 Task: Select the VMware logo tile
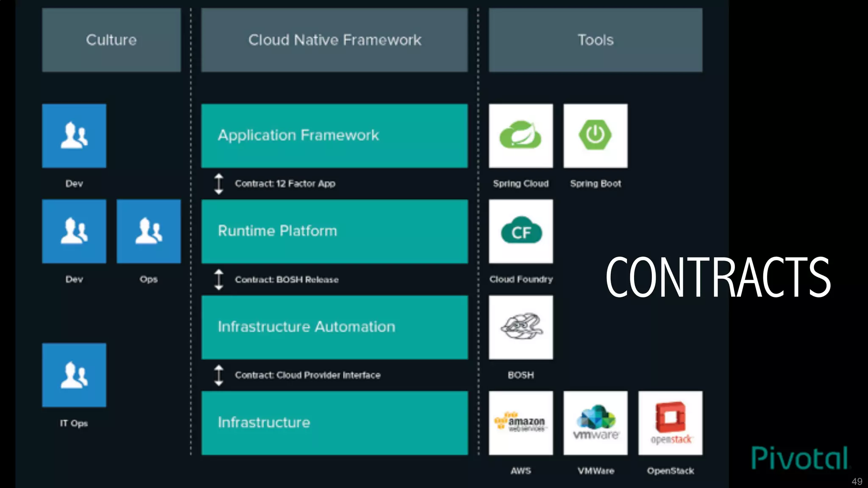[x=595, y=423]
